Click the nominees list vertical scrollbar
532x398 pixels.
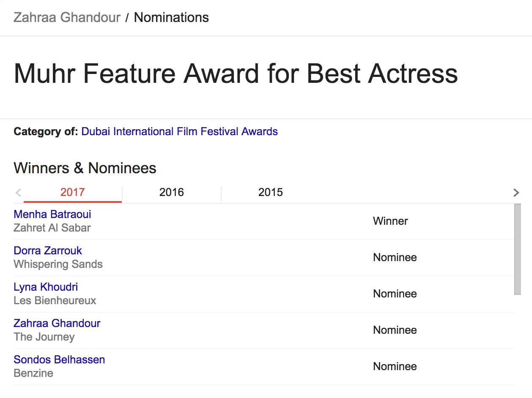point(518,249)
